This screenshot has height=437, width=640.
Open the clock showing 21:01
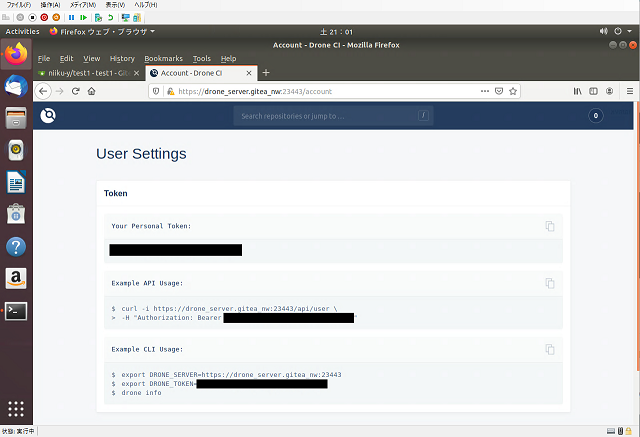[336, 31]
